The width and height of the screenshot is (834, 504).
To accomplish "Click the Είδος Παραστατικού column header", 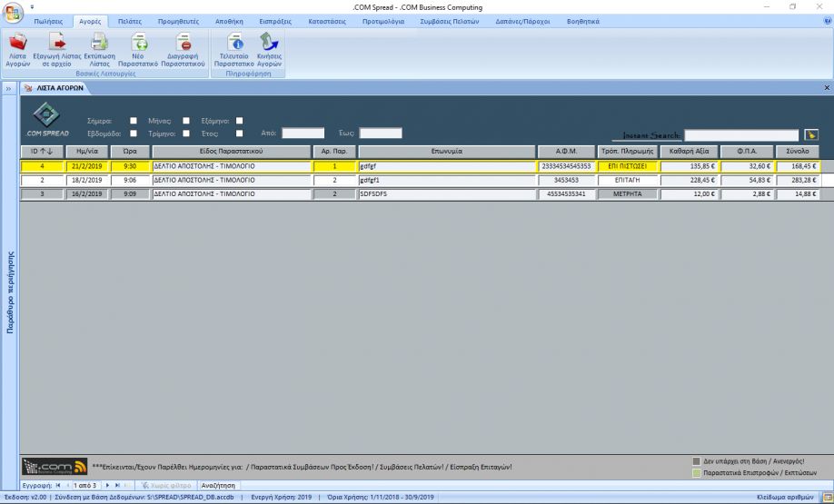I will (x=232, y=152).
